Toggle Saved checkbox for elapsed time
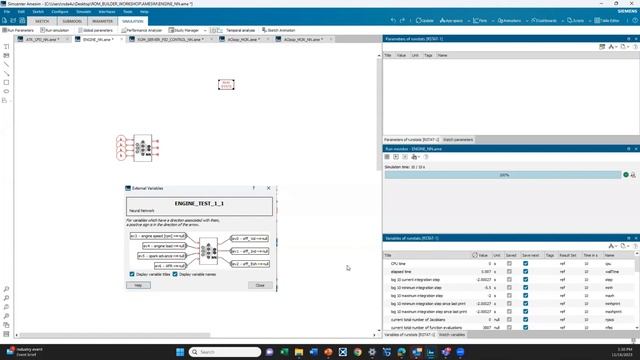This screenshot has height=360, width=640. click(509, 271)
